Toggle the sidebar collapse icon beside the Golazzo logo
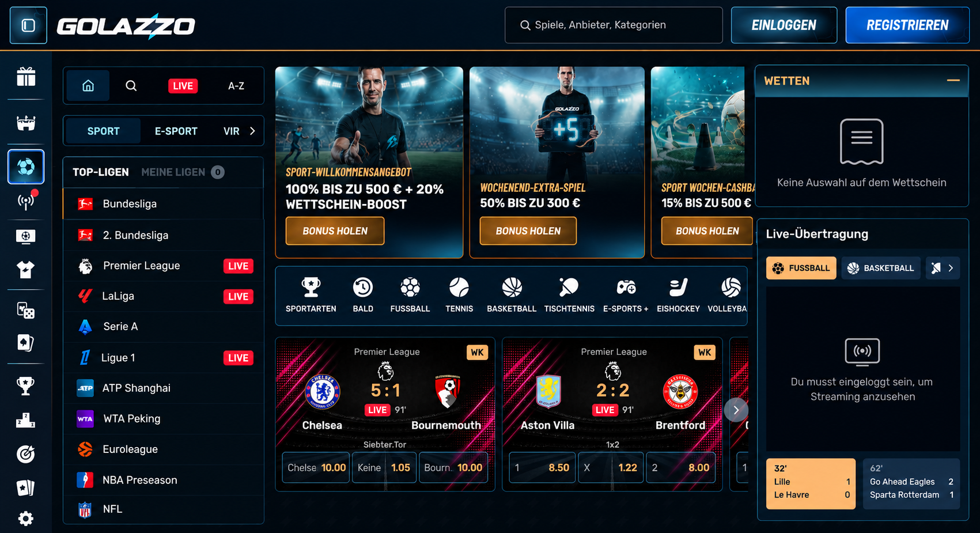This screenshot has height=533, width=980. (28, 25)
